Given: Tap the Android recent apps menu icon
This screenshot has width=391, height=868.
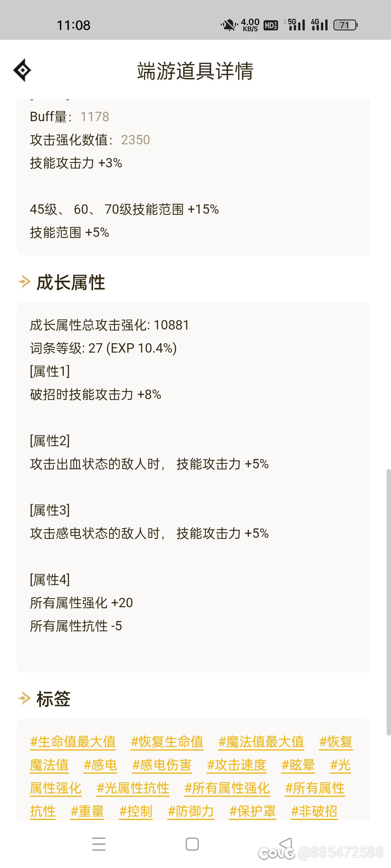Looking at the screenshot, I should pos(99,844).
